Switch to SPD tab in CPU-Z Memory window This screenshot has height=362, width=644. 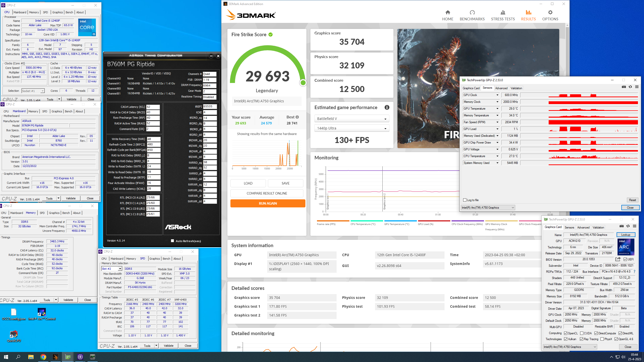pyautogui.click(x=42, y=213)
